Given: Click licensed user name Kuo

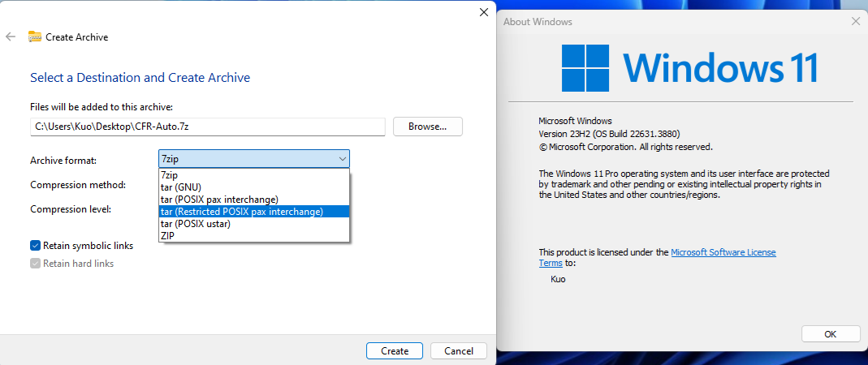Looking at the screenshot, I should pos(558,279).
